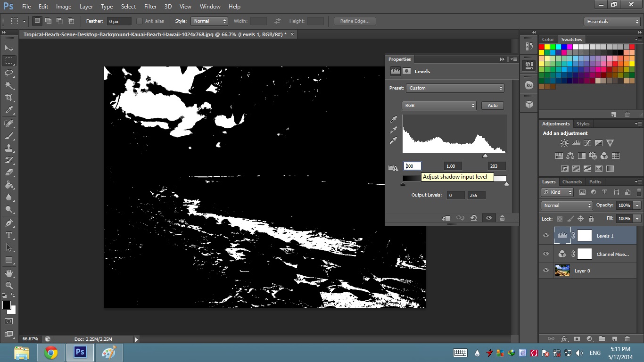Select the Crop tool
Viewport: 644px width, 362px height.
coord(9,98)
